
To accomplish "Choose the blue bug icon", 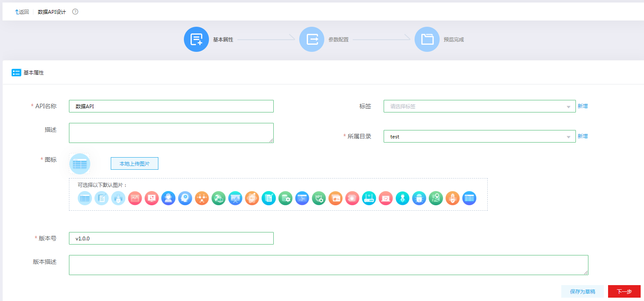I will pyautogui.click(x=419, y=198).
